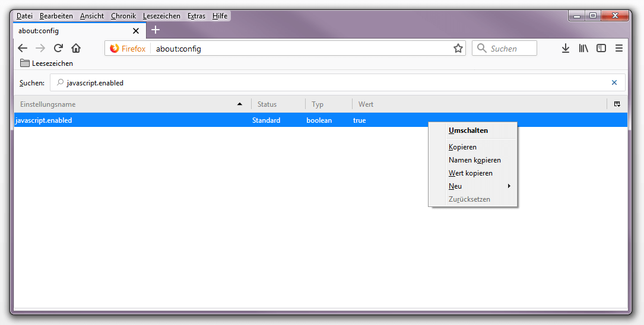The height and width of the screenshot is (325, 644).
Task: Select the javascript.enabled preference name
Action: pyautogui.click(x=44, y=120)
